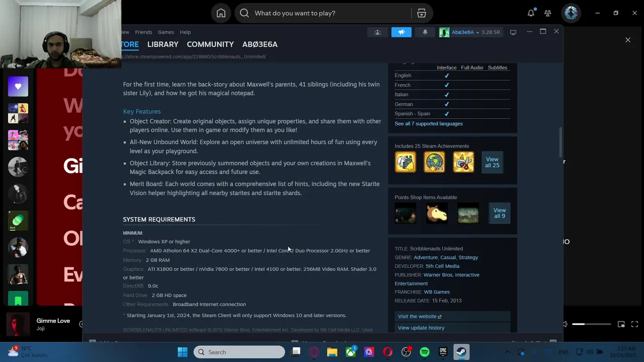644x362 pixels.
Task: Open the weather widget
Action: [x=28, y=351]
